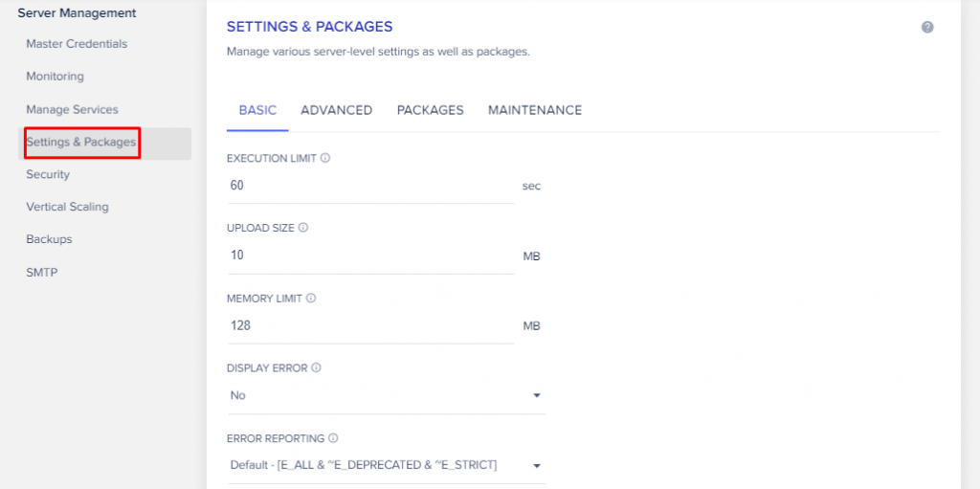980x489 pixels.
Task: Open Manage Services section
Action: click(x=72, y=110)
